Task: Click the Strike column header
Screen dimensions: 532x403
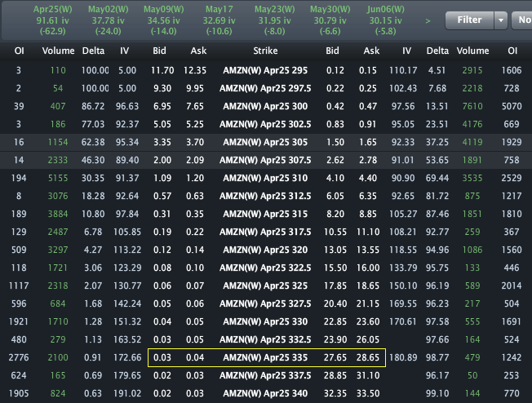Action: (265, 51)
